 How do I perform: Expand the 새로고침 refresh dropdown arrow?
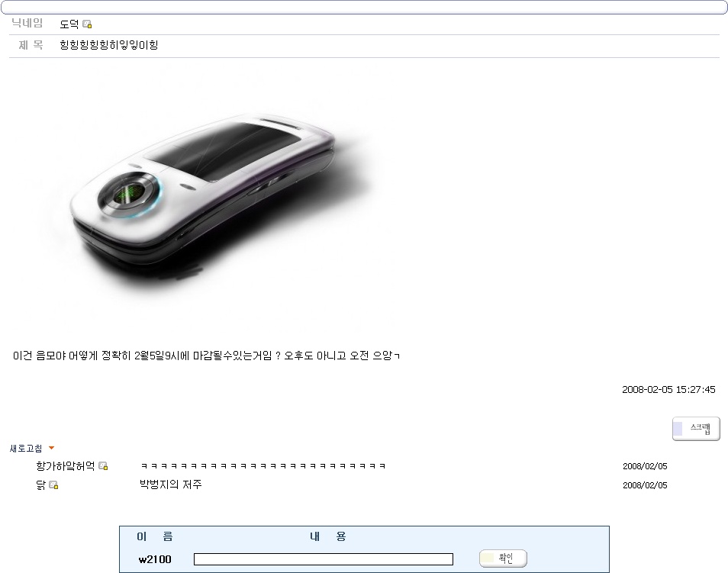52,448
